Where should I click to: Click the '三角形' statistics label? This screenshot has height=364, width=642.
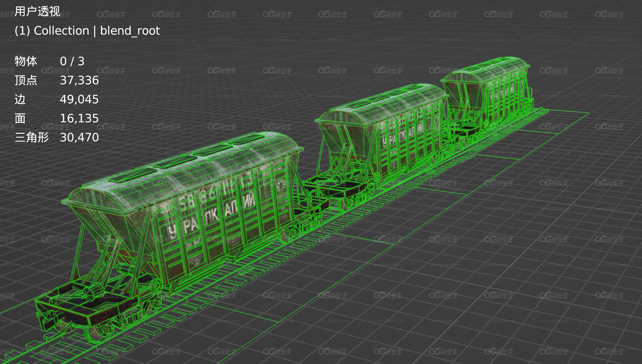pyautogui.click(x=32, y=137)
